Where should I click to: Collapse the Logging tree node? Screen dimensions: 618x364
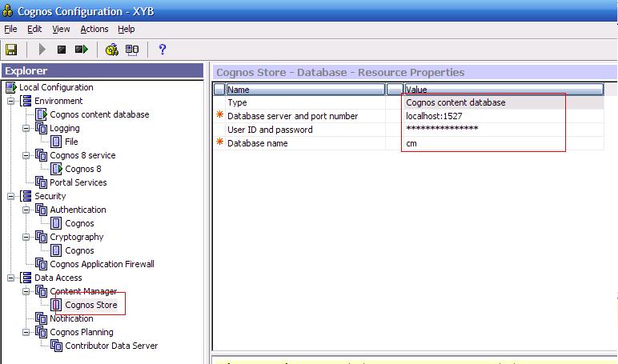click(26, 129)
